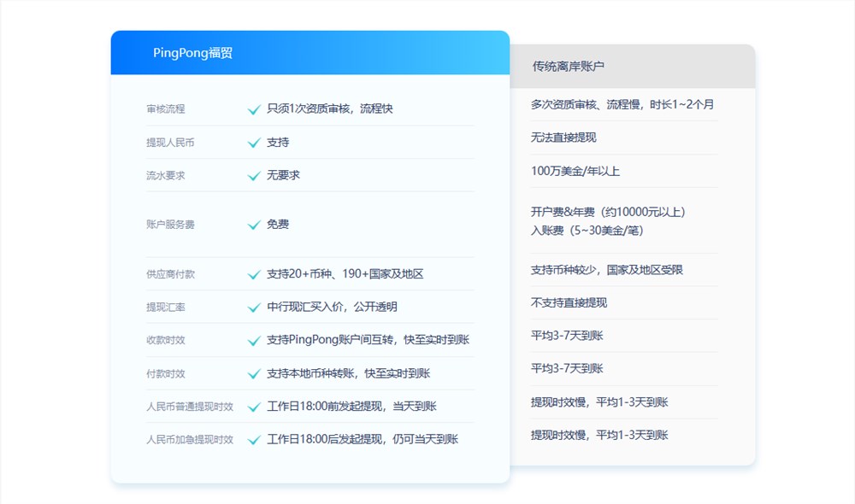
Task: Click the 提现人民币 row label
Action: click(170, 143)
